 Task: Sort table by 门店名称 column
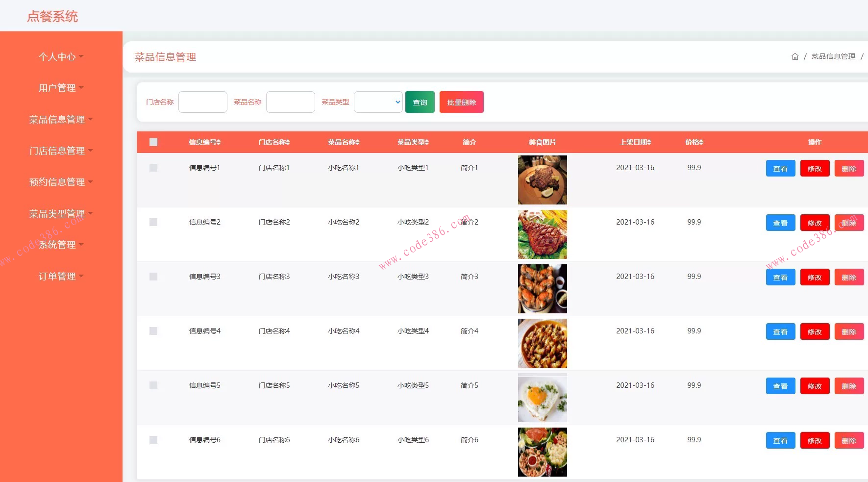pyautogui.click(x=274, y=142)
